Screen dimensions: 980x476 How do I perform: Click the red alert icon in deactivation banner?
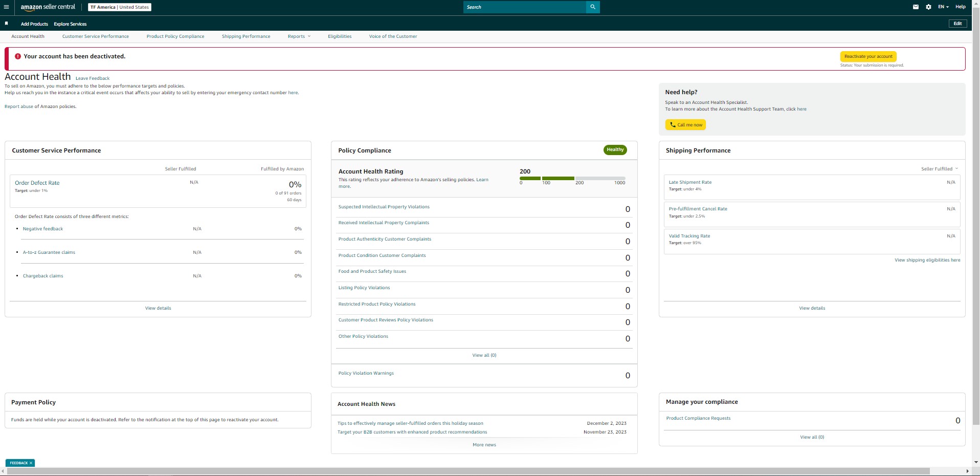tap(18, 56)
